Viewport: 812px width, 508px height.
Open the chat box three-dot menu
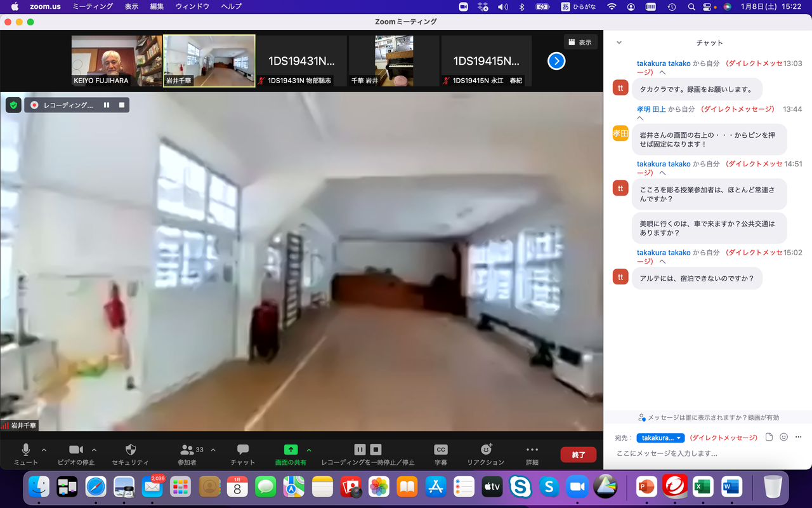coord(798,438)
